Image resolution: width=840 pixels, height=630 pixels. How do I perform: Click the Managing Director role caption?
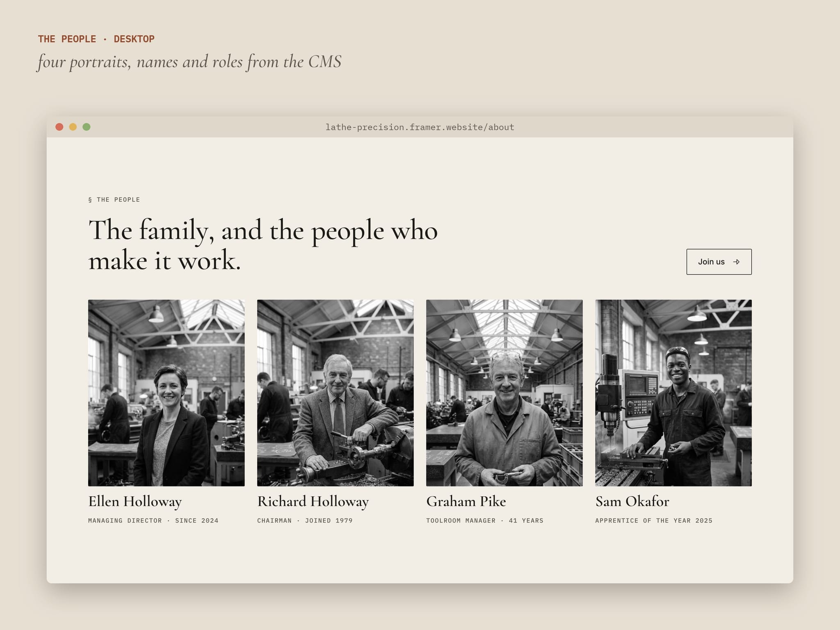153,520
